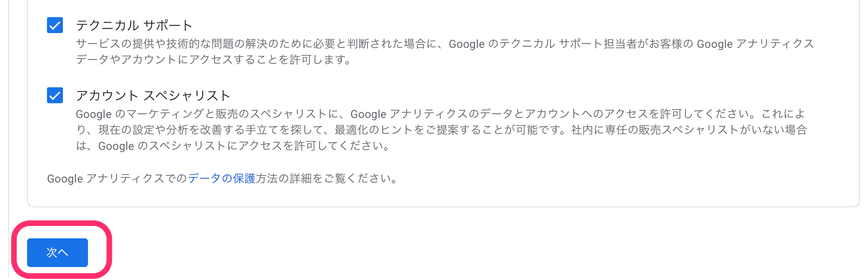Image resolution: width=868 pixels, height=279 pixels.
Task: Click the テクニカル サポート description's first line
Action: [444, 44]
